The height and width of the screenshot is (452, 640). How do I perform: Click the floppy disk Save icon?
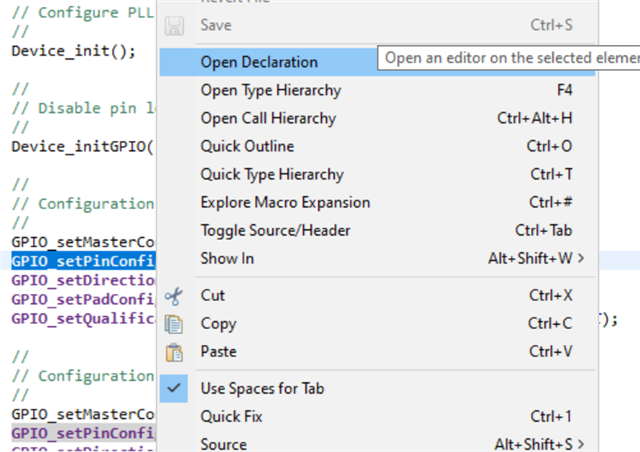pyautogui.click(x=175, y=24)
